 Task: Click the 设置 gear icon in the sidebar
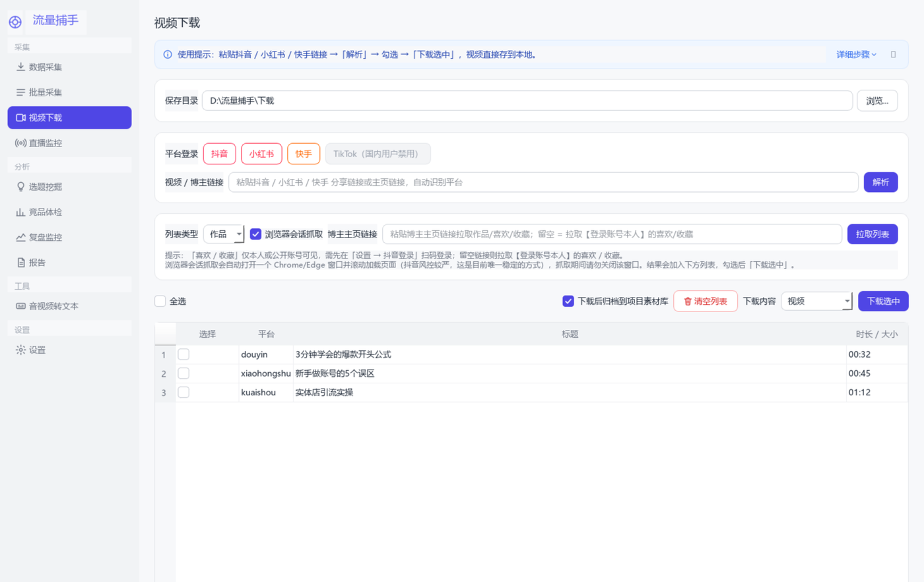pyautogui.click(x=20, y=350)
